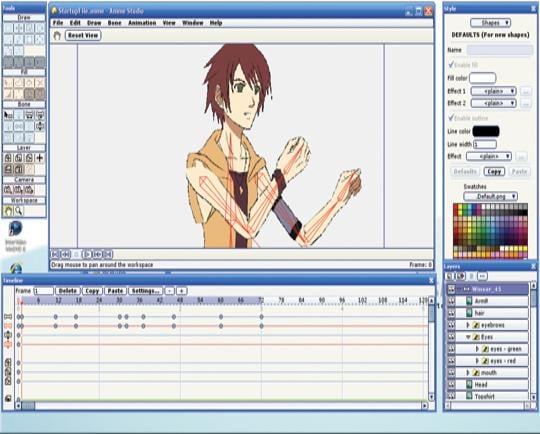Open the Fill color swatch
The width and height of the screenshot is (540, 434).
coord(482,78)
